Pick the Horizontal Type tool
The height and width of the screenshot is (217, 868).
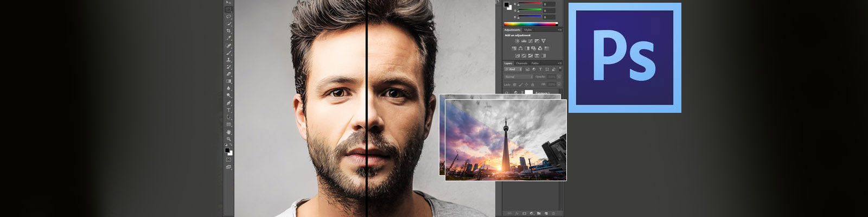click(228, 110)
